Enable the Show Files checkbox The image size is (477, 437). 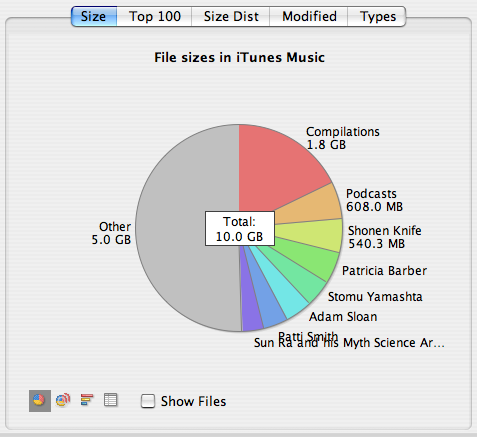pyautogui.click(x=148, y=401)
